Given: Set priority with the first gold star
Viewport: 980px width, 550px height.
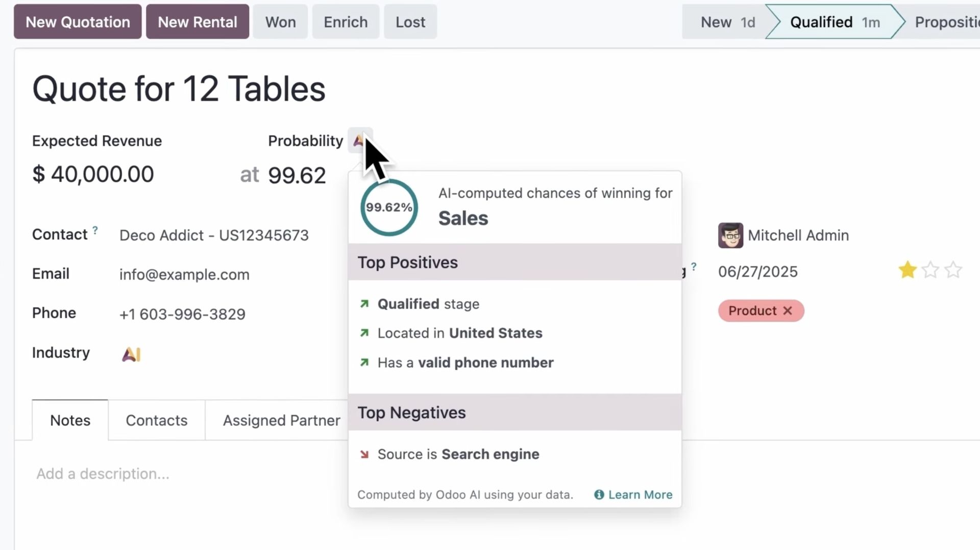Looking at the screenshot, I should (x=908, y=270).
